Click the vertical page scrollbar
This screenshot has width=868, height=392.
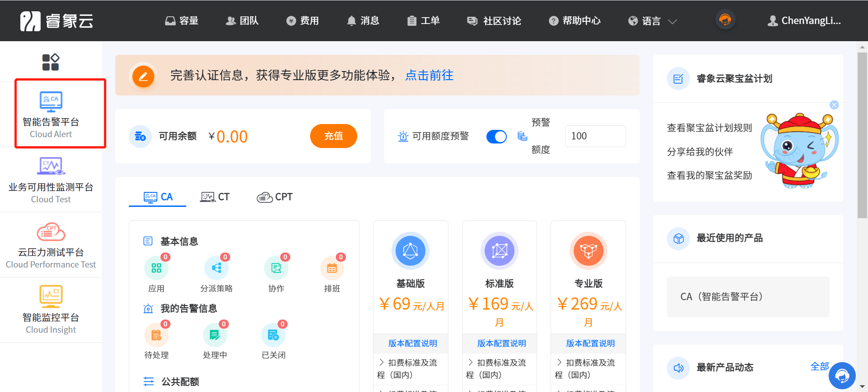[862, 136]
